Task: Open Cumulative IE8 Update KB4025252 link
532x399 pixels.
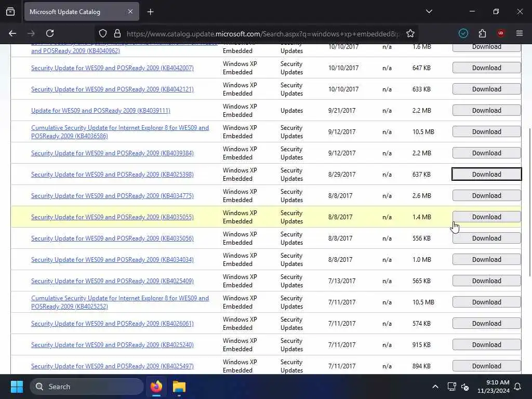Action: [x=120, y=302]
